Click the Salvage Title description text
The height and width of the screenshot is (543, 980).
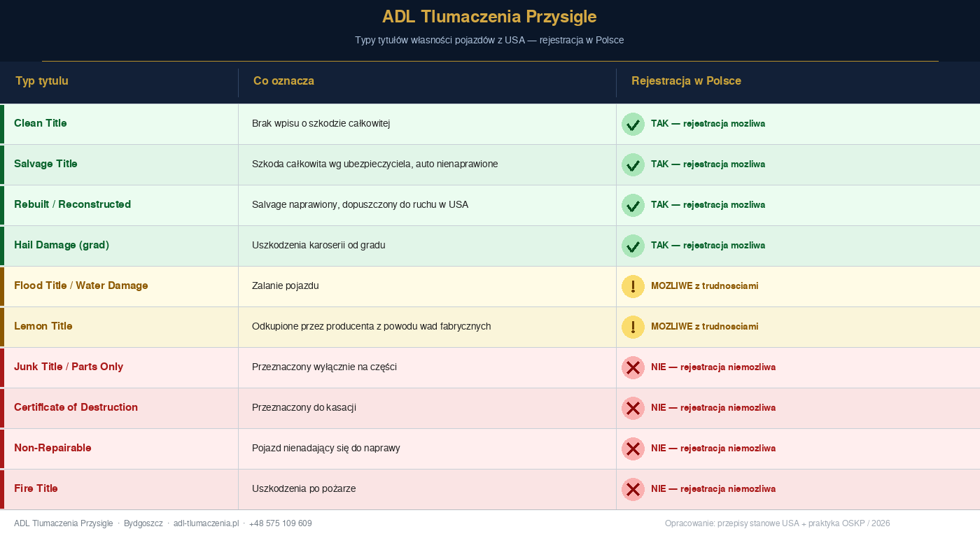375,164
